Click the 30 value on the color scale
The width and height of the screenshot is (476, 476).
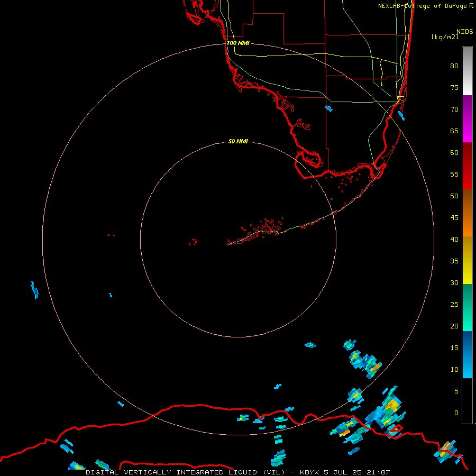[x=454, y=282]
